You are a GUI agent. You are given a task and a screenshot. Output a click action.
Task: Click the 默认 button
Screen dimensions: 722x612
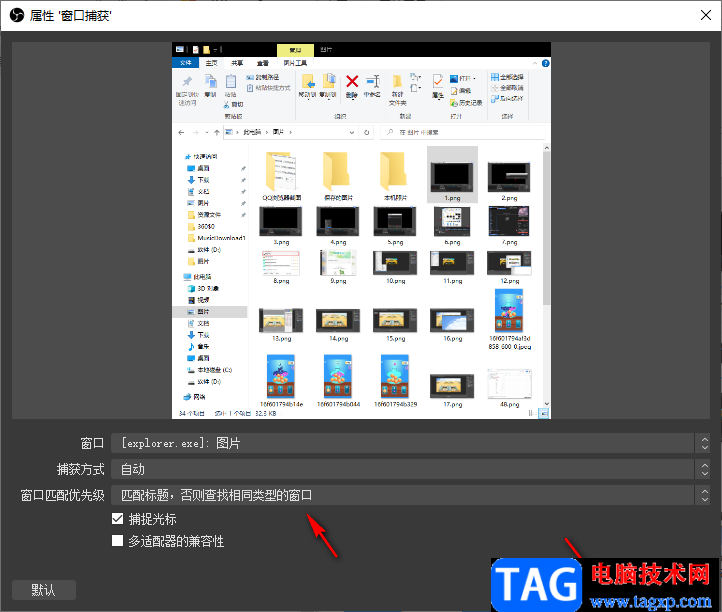[x=44, y=590]
